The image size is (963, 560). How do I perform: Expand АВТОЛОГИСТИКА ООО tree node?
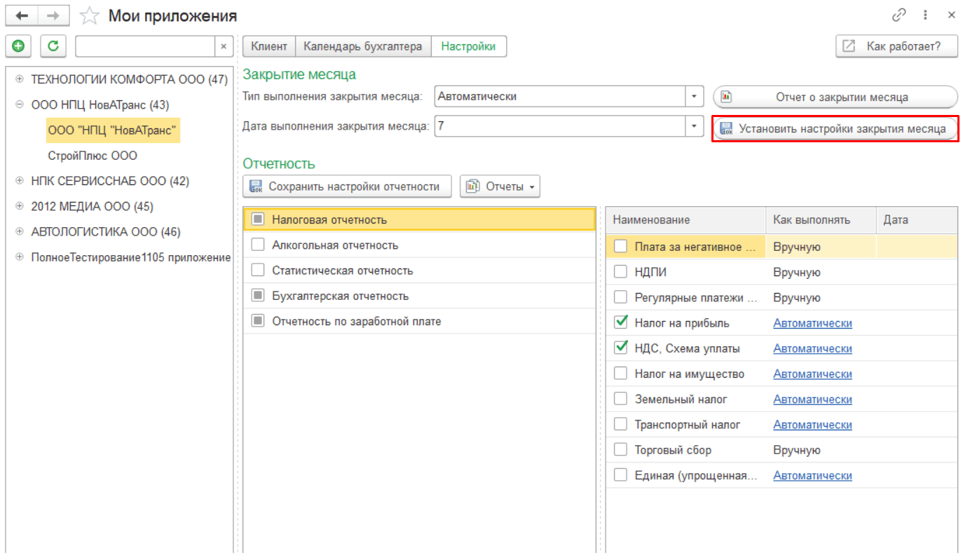[x=20, y=231]
